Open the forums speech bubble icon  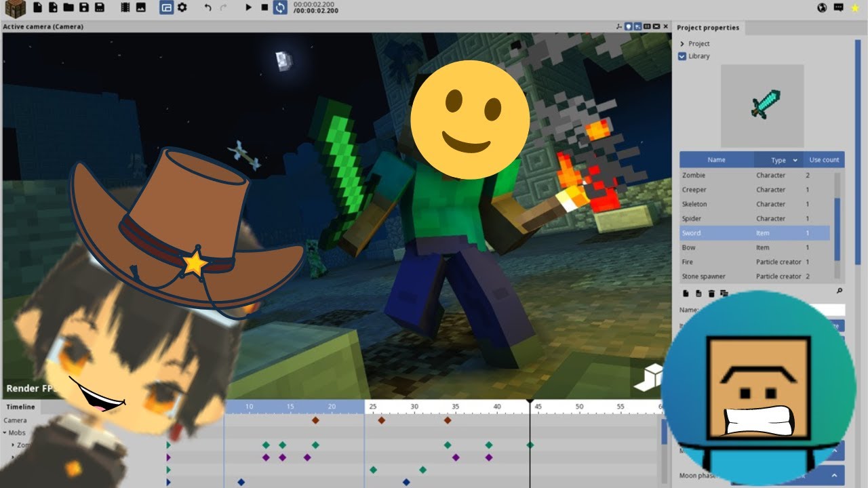[x=839, y=7]
